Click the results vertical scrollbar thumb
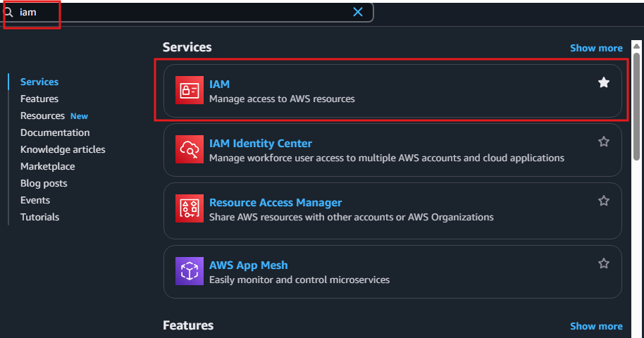644x338 pixels. pos(637,106)
